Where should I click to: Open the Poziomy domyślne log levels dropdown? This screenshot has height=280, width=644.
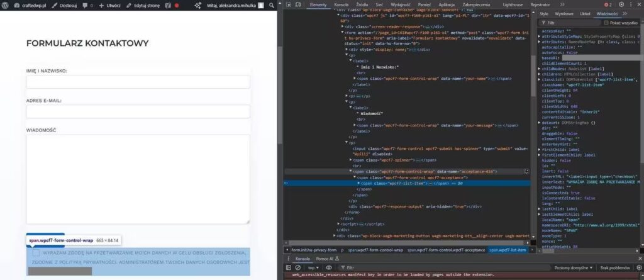[574, 267]
